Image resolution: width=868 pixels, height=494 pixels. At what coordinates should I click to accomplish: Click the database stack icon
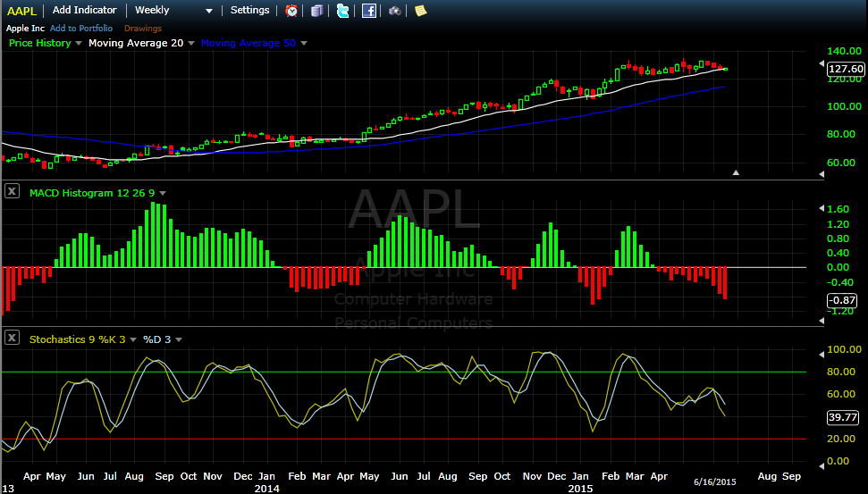pos(316,11)
